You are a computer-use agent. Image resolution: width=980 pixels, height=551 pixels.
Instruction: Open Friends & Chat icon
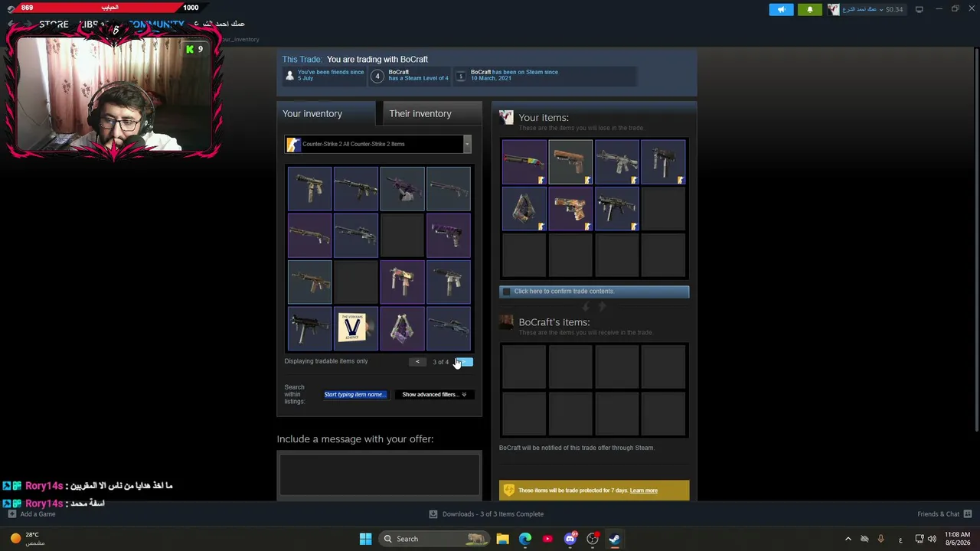click(x=968, y=514)
